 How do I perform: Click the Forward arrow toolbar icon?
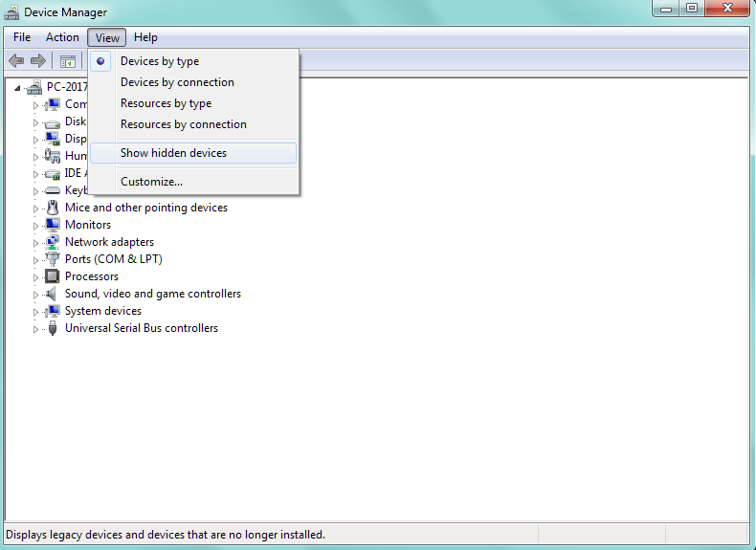point(38,61)
